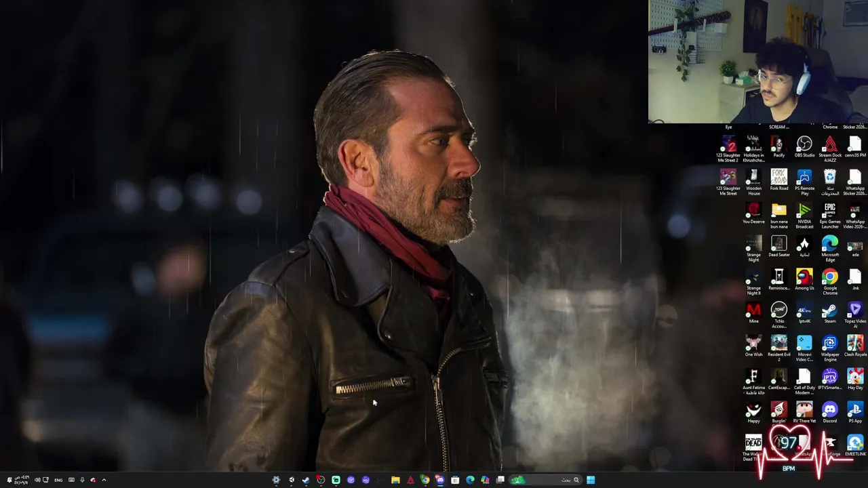Open the Hay Day icon
The height and width of the screenshot is (488, 868).
[855, 379]
